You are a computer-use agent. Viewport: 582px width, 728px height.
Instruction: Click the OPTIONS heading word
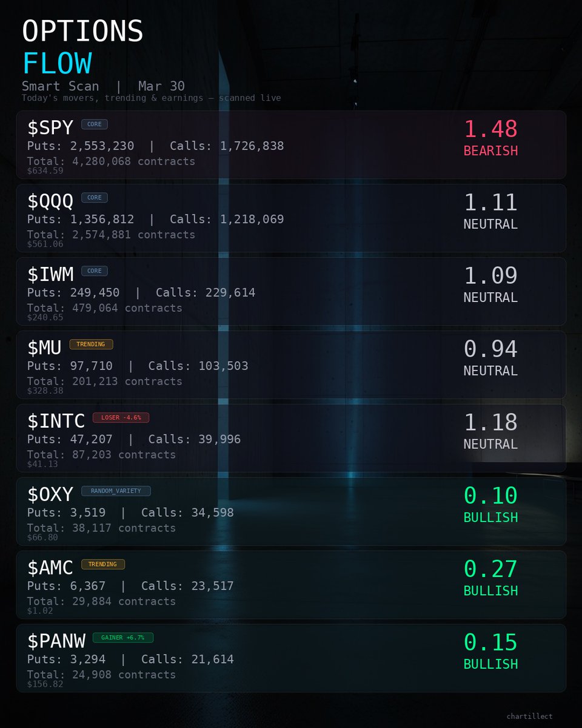pos(82,32)
